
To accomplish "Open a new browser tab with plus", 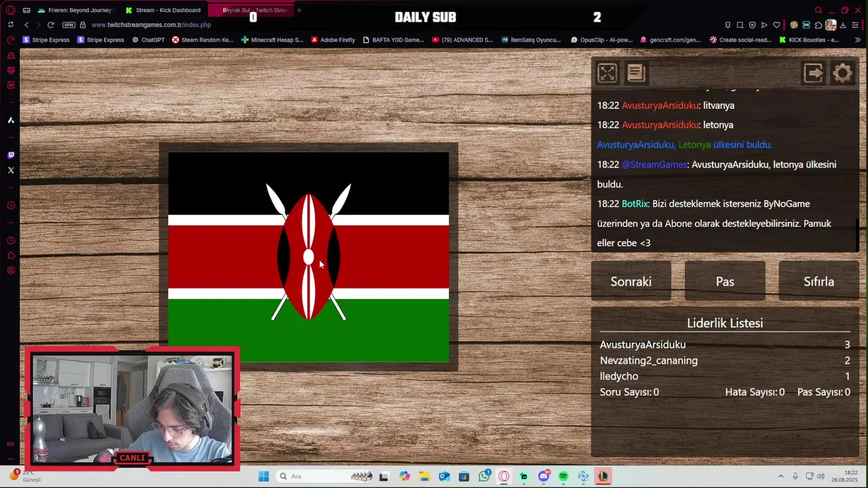I will (x=299, y=10).
